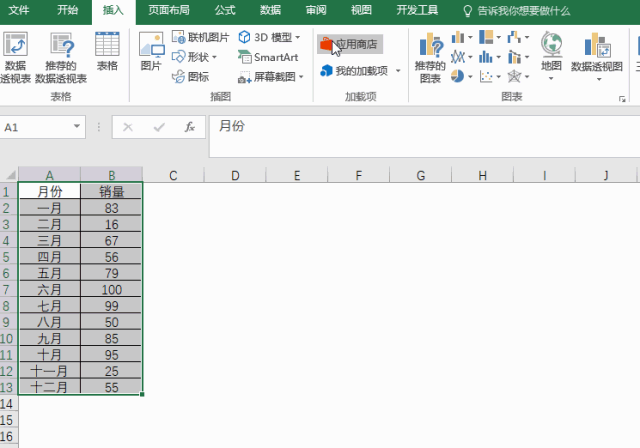Switch to the 视图 tab

pos(361,10)
